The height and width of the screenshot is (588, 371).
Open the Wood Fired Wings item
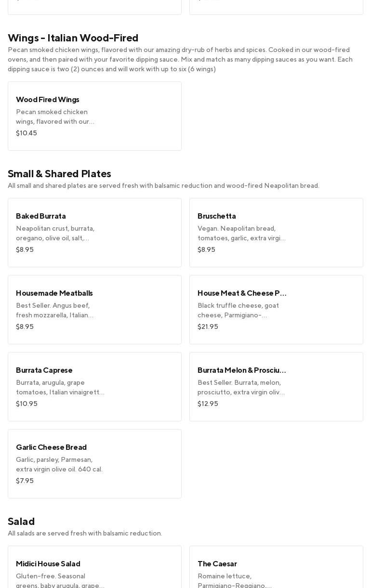click(x=94, y=116)
